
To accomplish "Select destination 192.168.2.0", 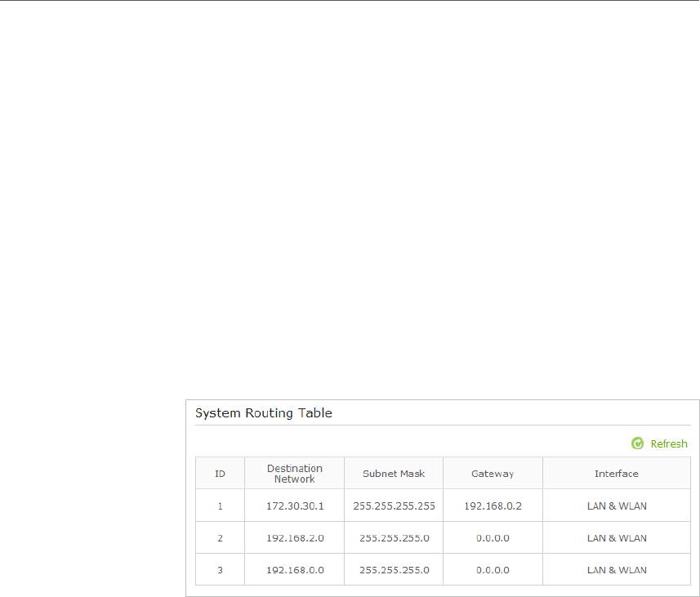I will click(295, 538).
